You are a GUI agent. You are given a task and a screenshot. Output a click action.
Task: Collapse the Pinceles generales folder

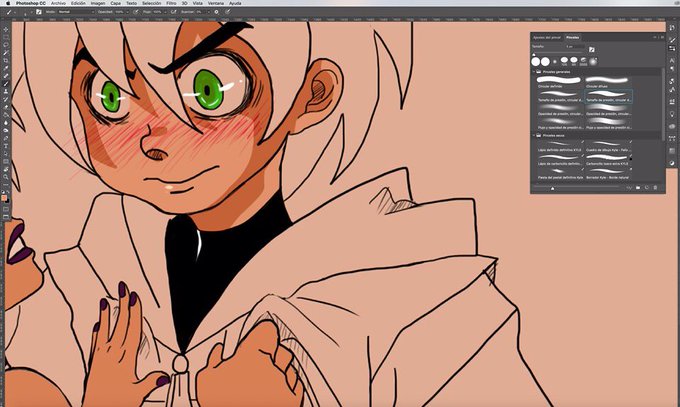point(534,72)
